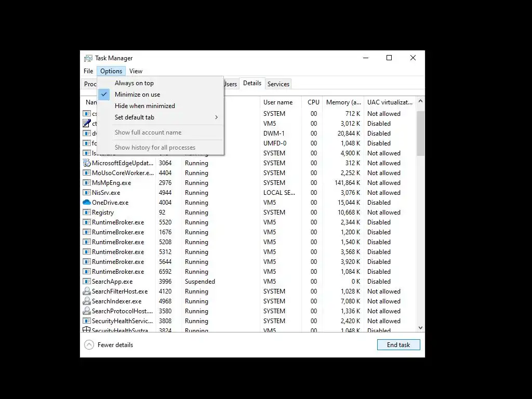Image resolution: width=532 pixels, height=399 pixels.
Task: Toggle the Minimize on use checkmark
Action: coord(104,95)
